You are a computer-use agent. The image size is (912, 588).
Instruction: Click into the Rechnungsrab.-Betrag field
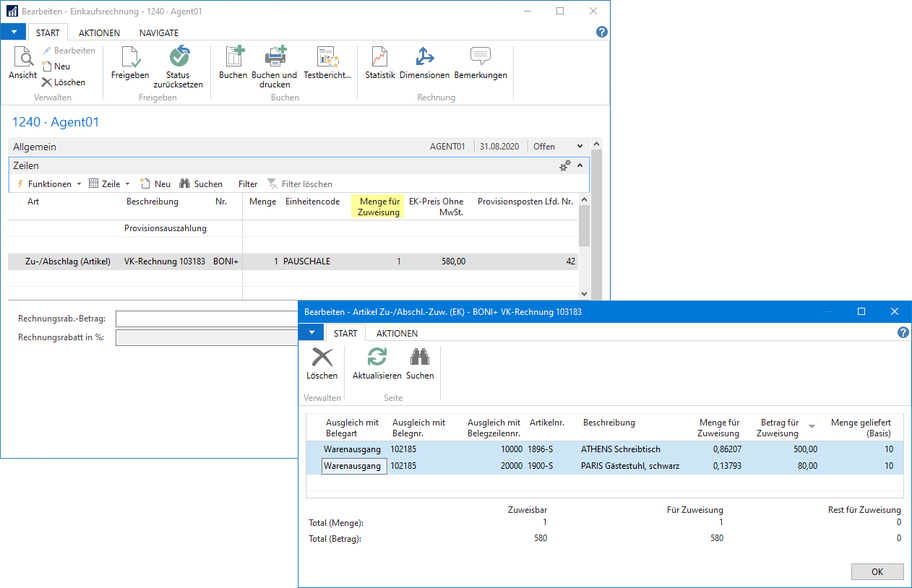click(x=207, y=319)
